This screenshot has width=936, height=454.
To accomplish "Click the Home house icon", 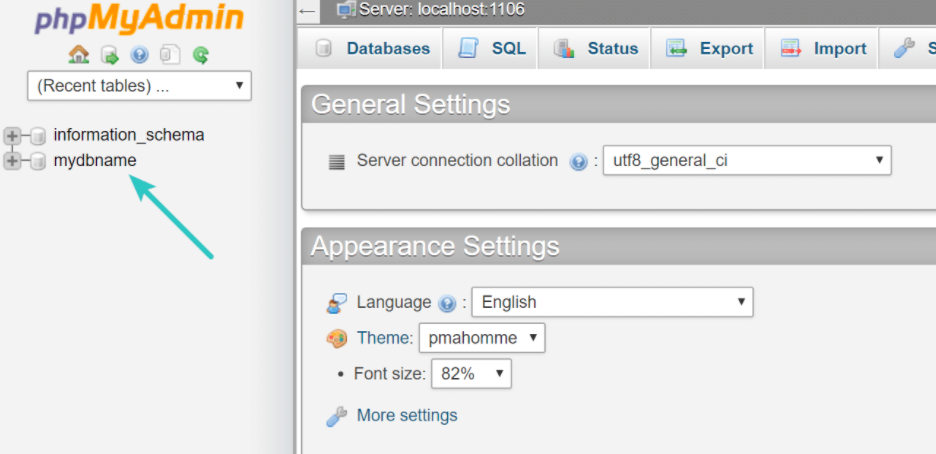I will click(79, 55).
